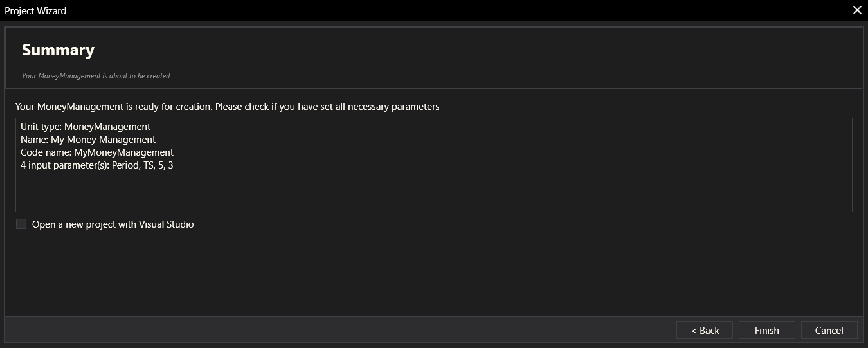Click the 'Unit type: MoneyManagement' summary line

point(86,127)
